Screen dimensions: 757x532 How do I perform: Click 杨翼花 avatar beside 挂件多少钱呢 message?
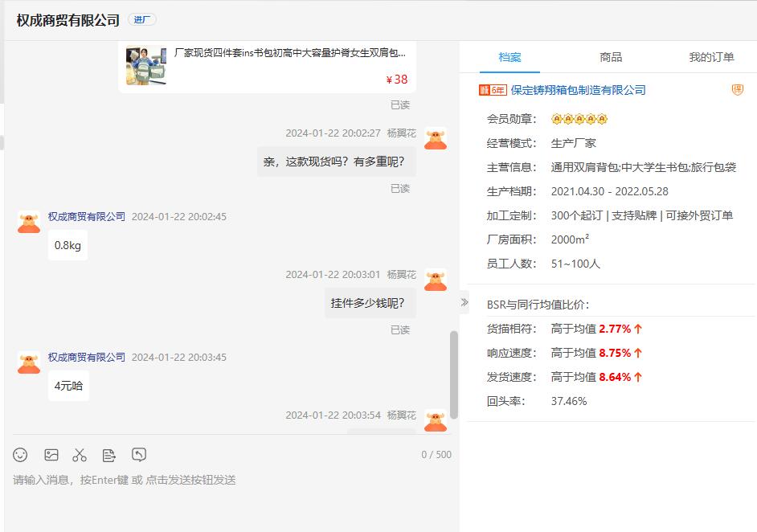[x=436, y=280]
